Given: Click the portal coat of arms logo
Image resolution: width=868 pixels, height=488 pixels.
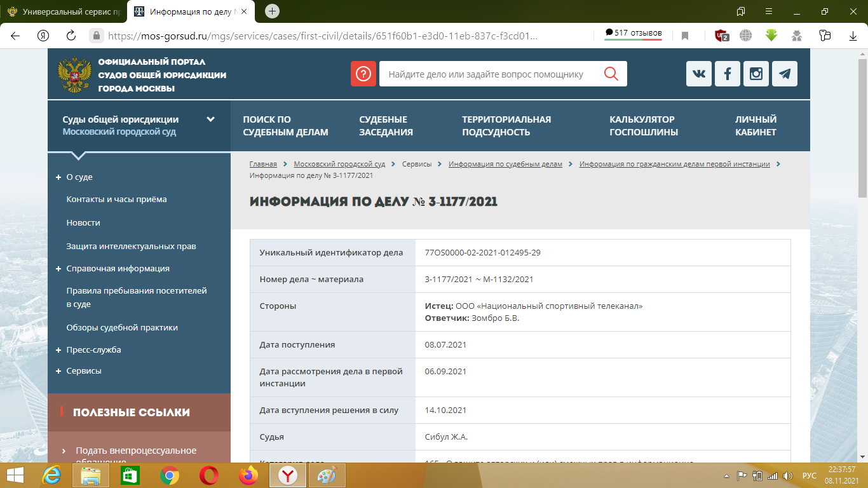Looking at the screenshot, I should pyautogui.click(x=74, y=76).
